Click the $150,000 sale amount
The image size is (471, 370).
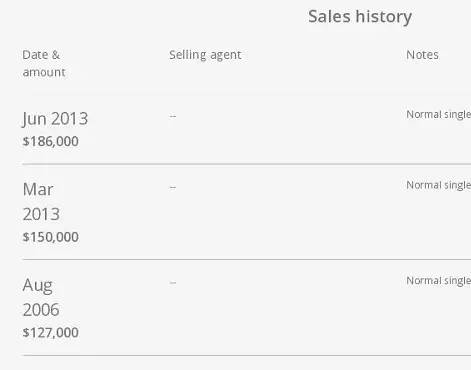(50, 237)
